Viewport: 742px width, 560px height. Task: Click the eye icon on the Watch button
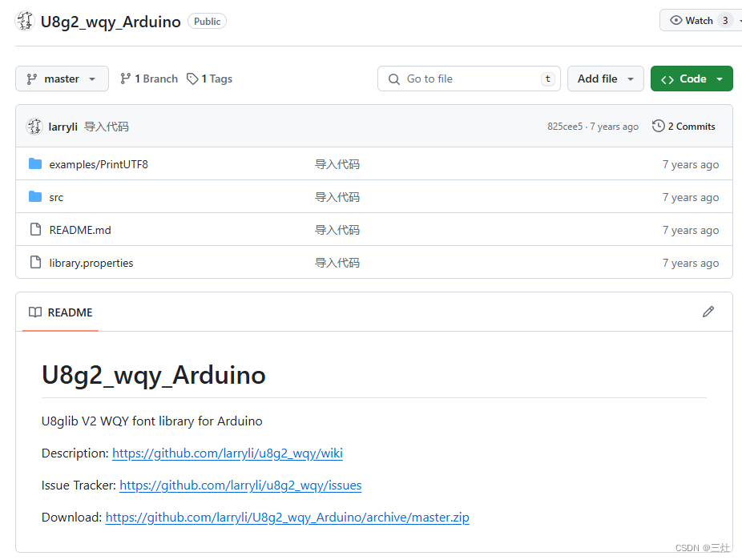pyautogui.click(x=676, y=20)
